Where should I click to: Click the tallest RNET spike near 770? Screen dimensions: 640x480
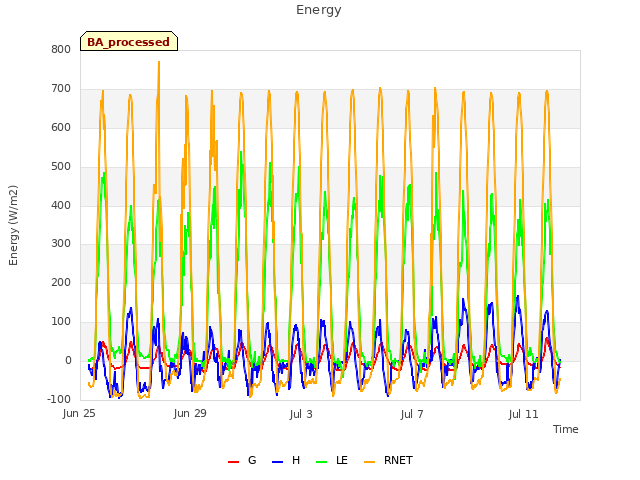159,62
